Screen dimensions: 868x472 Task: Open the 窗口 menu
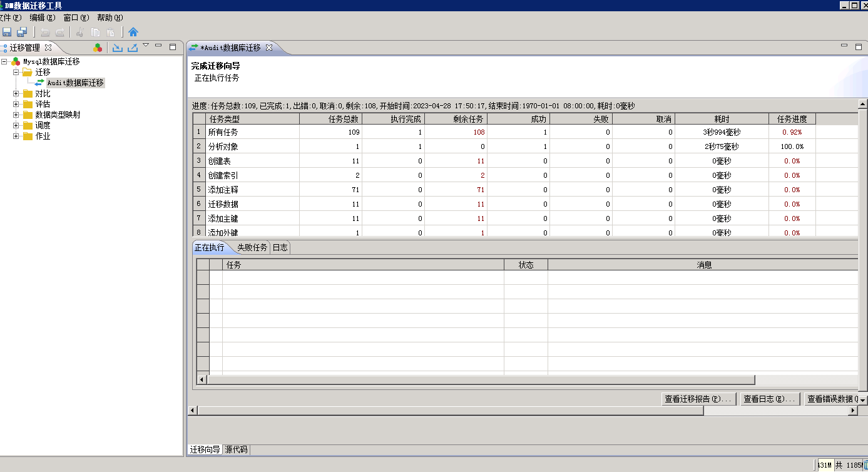76,18
